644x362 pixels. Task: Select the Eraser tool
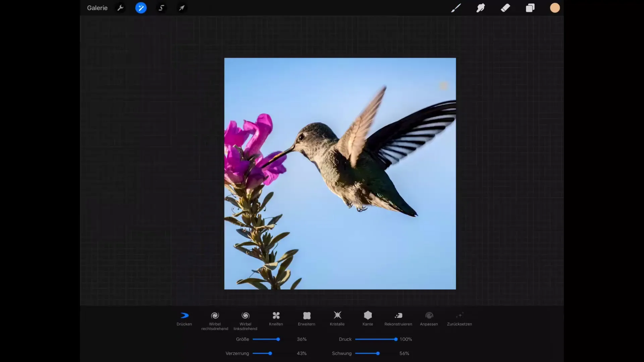[505, 8]
